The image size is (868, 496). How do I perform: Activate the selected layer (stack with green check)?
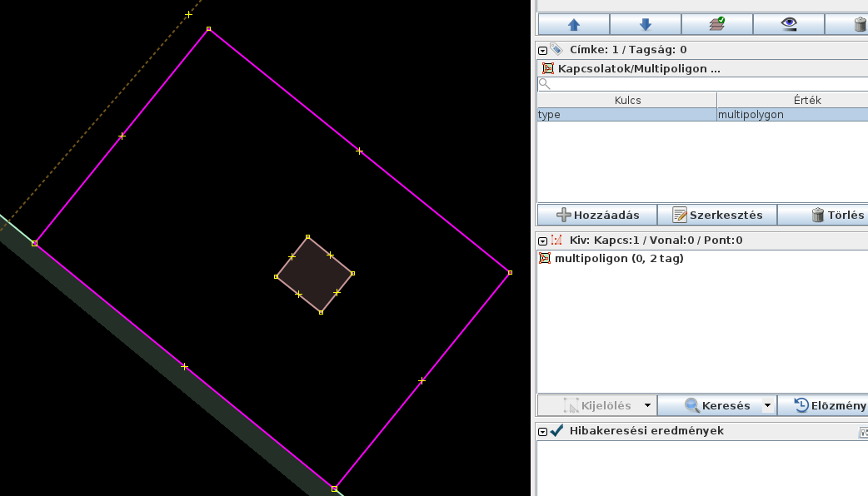pyautogui.click(x=717, y=24)
